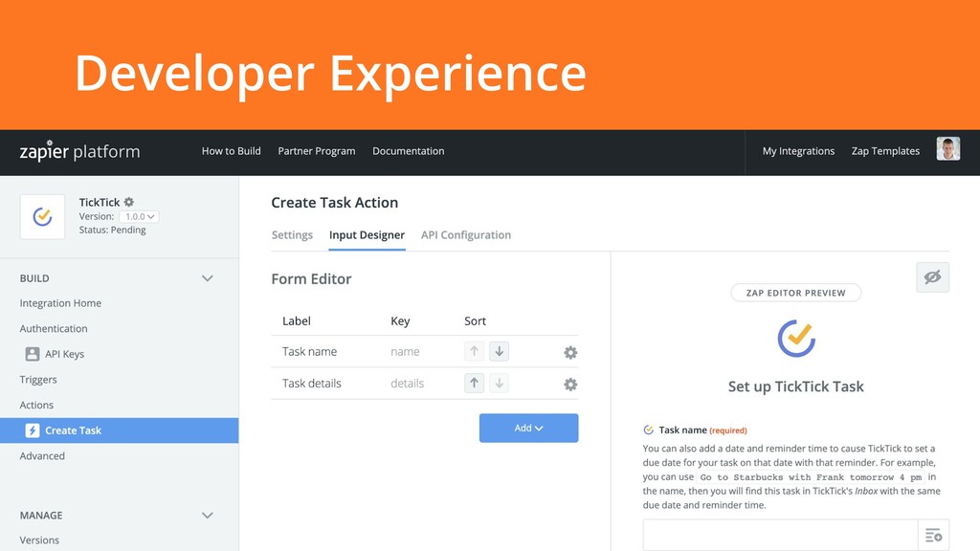Viewport: 980px width, 551px height.
Task: Move Task details field up
Action: 474,383
